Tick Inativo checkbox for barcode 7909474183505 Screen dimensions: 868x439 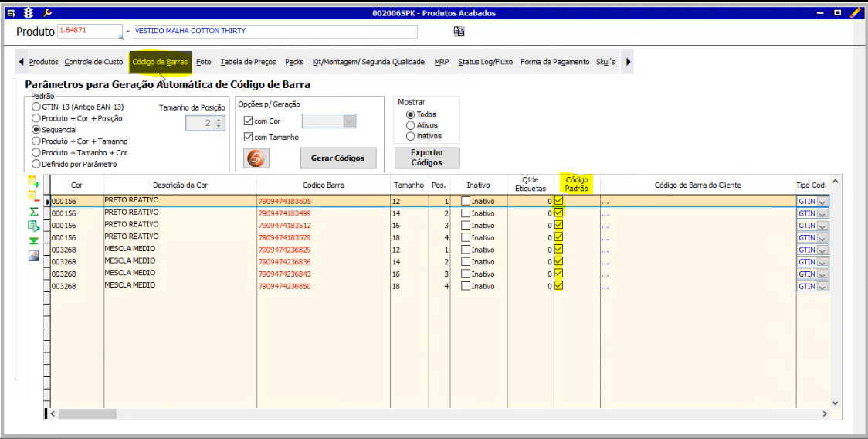(466, 201)
